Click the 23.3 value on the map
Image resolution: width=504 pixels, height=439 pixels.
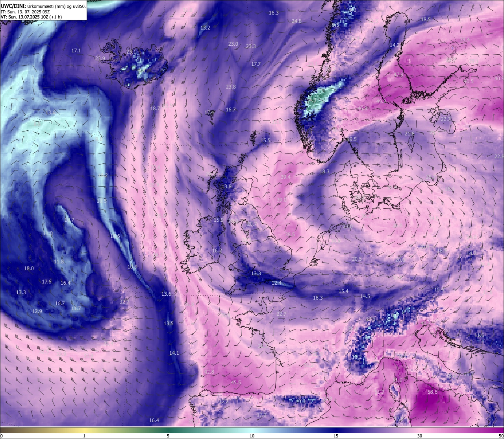click(x=251, y=46)
